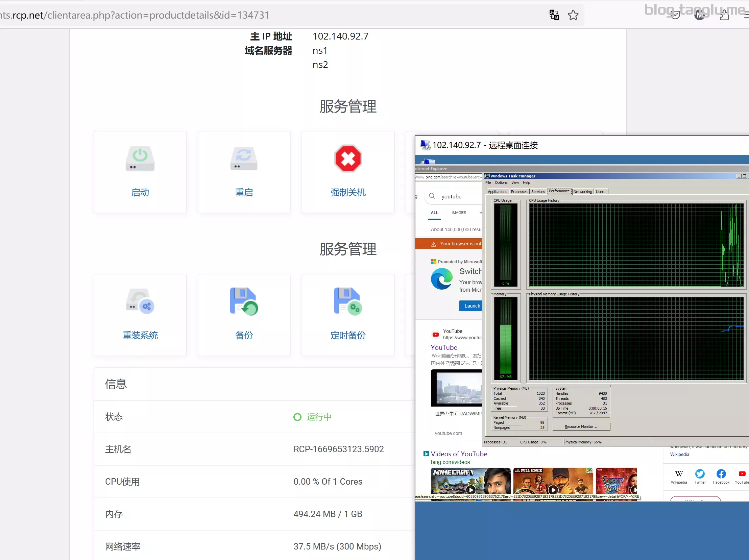This screenshot has height=560, width=749.
Task: Open Task Manager Options menu
Action: point(501,182)
